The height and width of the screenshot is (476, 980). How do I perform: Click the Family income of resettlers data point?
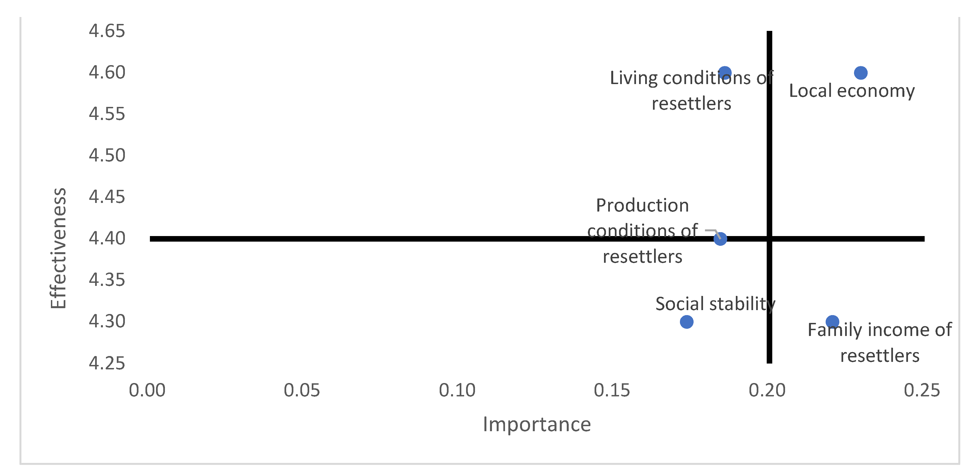[x=832, y=322]
